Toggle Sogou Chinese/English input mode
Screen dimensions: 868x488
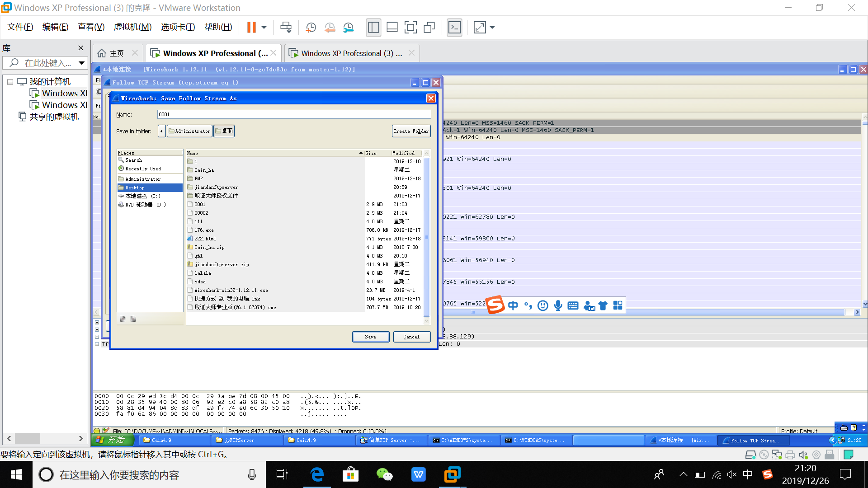click(513, 306)
